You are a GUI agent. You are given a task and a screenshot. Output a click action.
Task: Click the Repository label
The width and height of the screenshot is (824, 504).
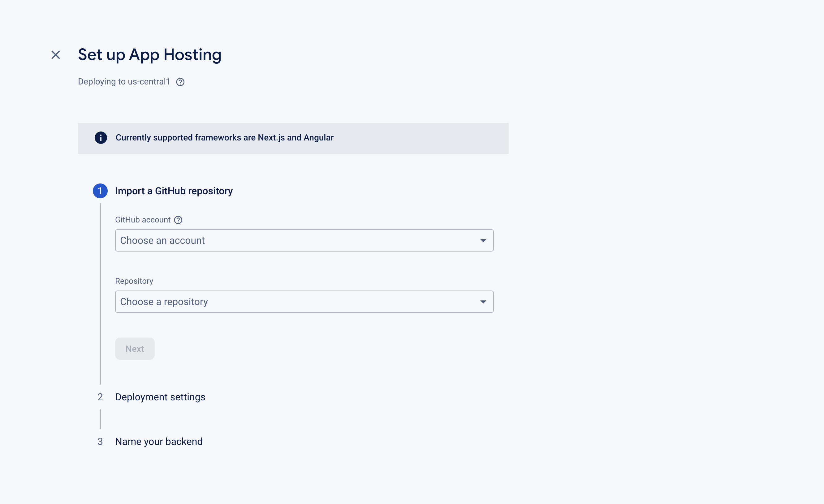pyautogui.click(x=134, y=281)
